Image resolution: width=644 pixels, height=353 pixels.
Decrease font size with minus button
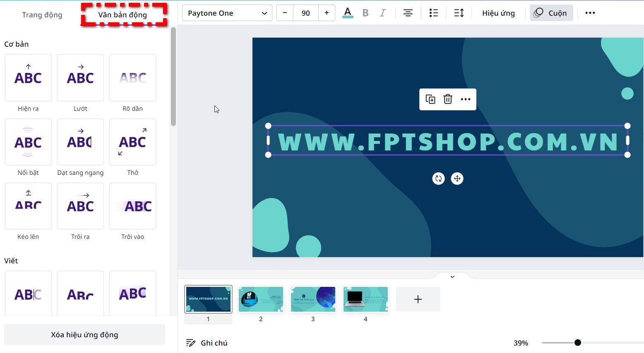click(x=285, y=13)
